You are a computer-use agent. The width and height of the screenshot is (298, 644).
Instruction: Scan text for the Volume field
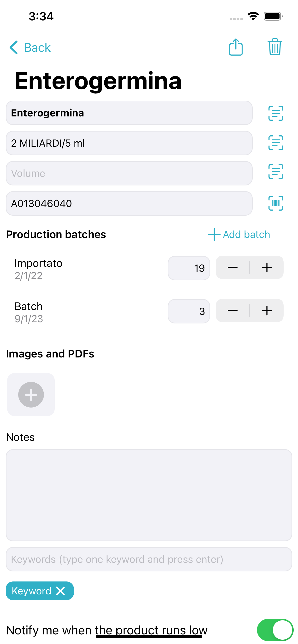(x=276, y=172)
